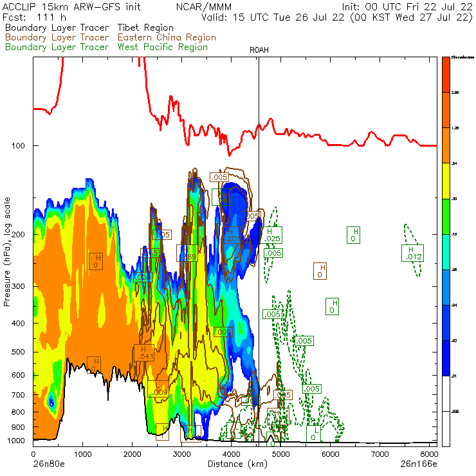
Task: Click the '4000' distance tick label
Action: (x=232, y=454)
